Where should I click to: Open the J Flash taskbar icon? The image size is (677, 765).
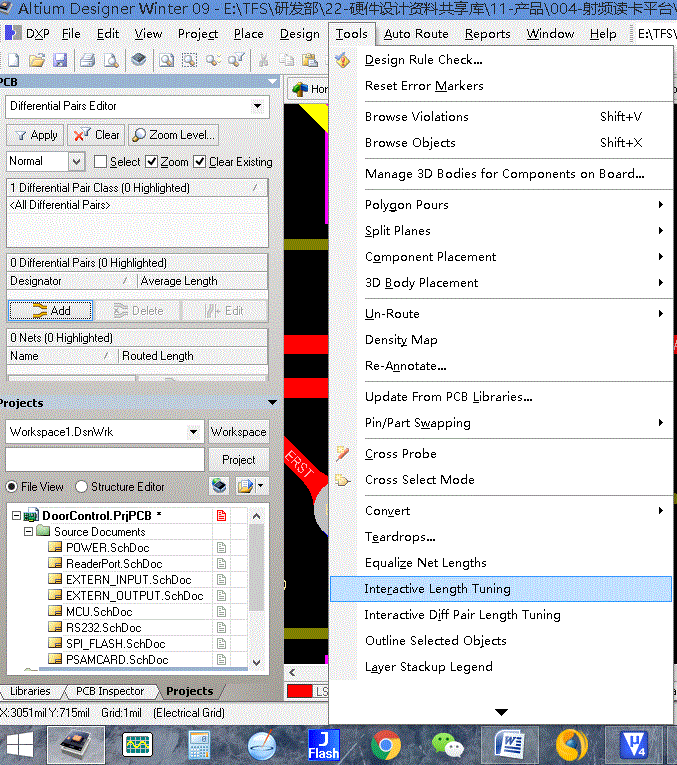323,745
